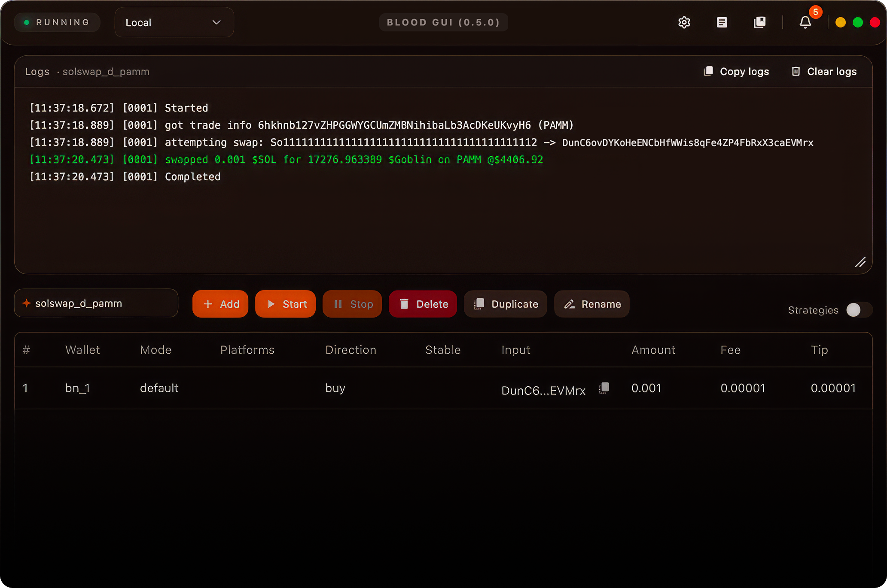The image size is (887, 588).
Task: Open notifications bell with 5 badge
Action: (x=805, y=22)
